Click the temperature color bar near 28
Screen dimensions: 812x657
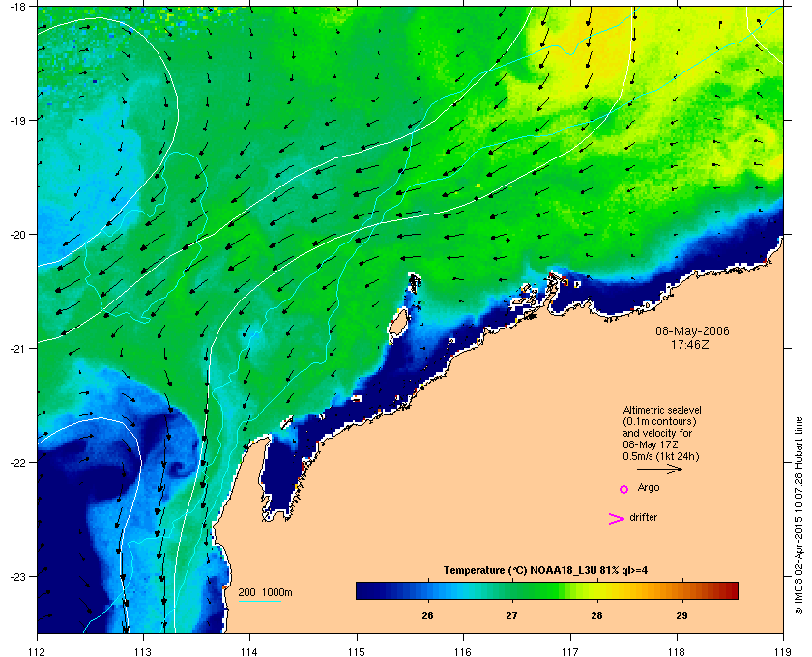pos(597,590)
